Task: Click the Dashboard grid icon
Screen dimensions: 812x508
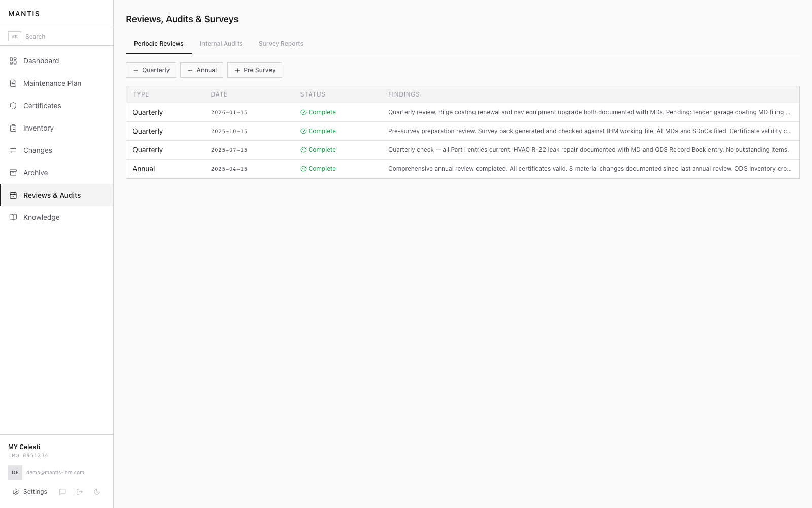Action: pyautogui.click(x=13, y=61)
